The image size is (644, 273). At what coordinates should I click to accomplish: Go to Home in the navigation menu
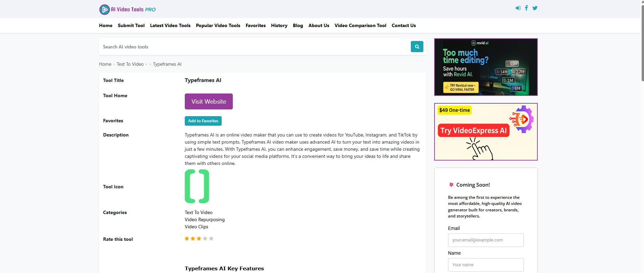coord(106,25)
